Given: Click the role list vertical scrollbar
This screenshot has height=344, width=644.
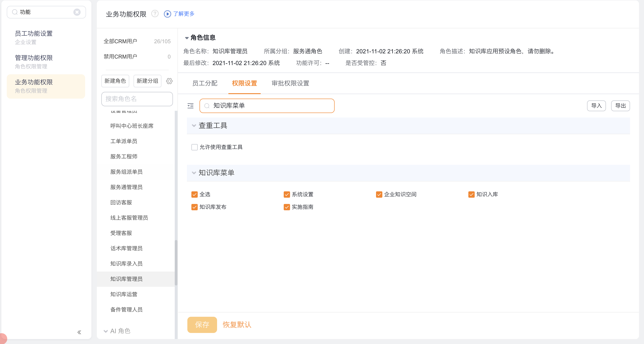Looking at the screenshot, I should (176, 263).
